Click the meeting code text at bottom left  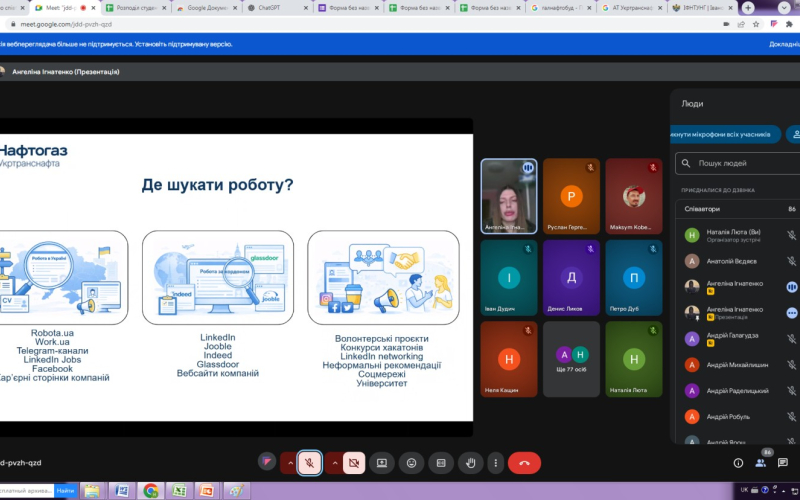click(20, 463)
